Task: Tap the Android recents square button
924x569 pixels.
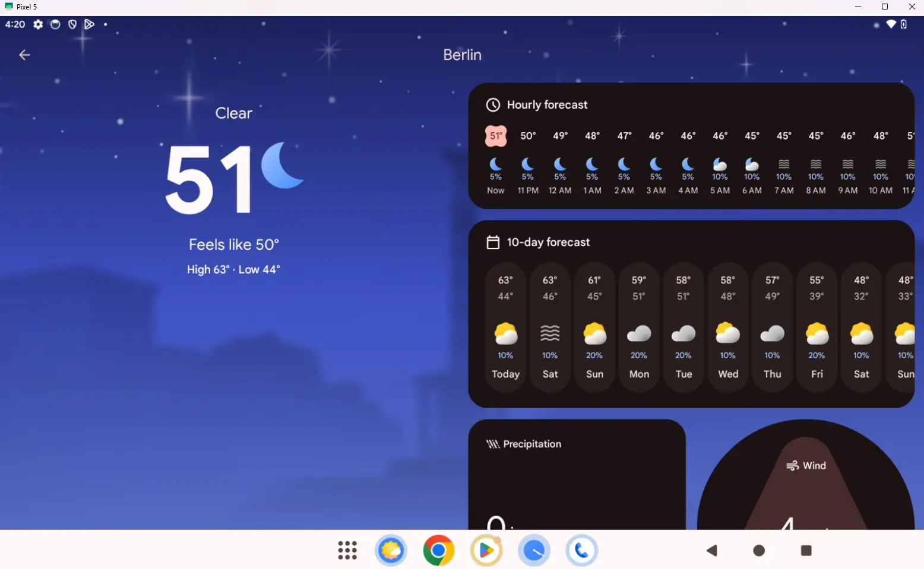Action: [806, 551]
